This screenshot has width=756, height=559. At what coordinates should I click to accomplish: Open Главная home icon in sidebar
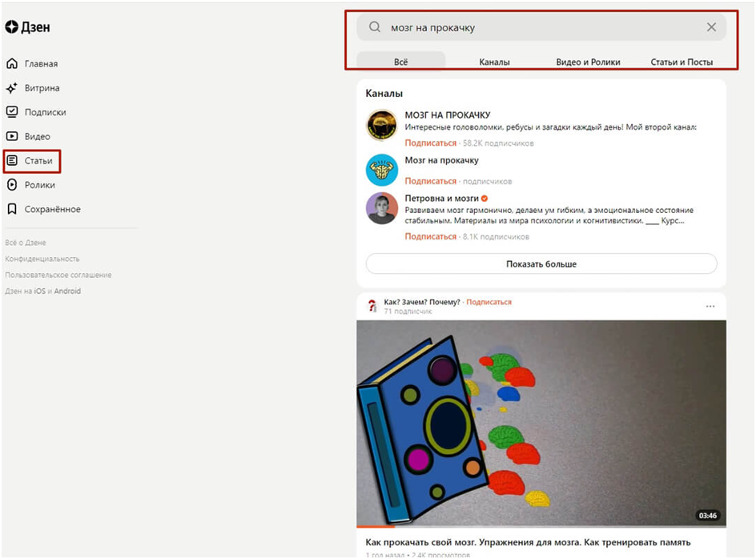coord(12,63)
